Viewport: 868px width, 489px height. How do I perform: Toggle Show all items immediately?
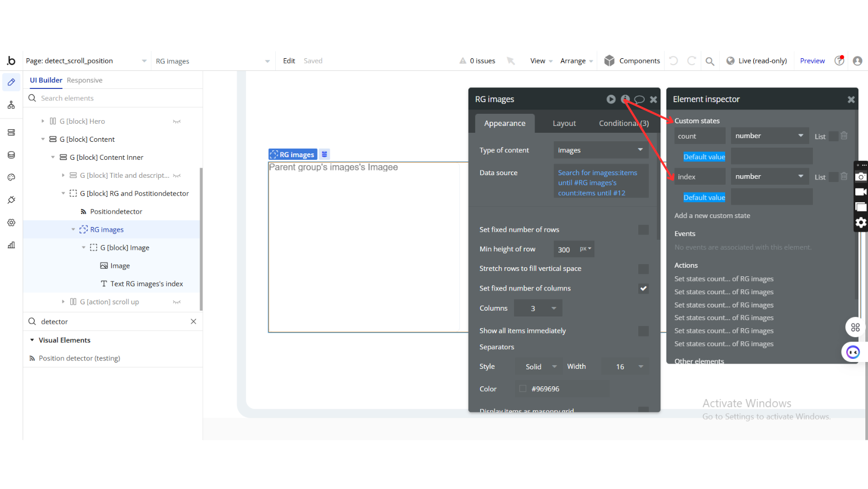pyautogui.click(x=644, y=331)
